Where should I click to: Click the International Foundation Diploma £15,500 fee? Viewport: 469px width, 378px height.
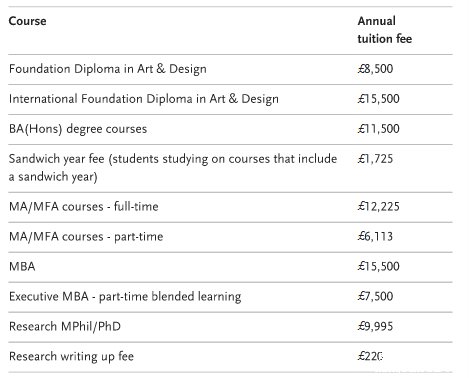(378, 99)
